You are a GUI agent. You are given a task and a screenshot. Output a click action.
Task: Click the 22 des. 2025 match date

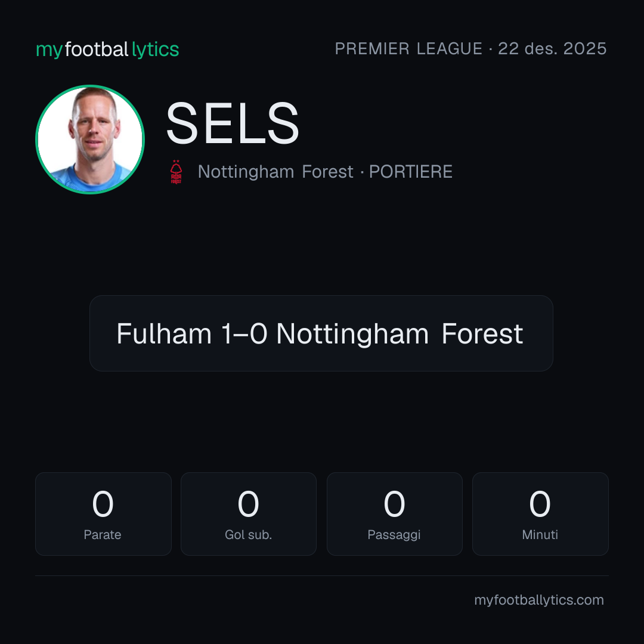[x=552, y=49]
